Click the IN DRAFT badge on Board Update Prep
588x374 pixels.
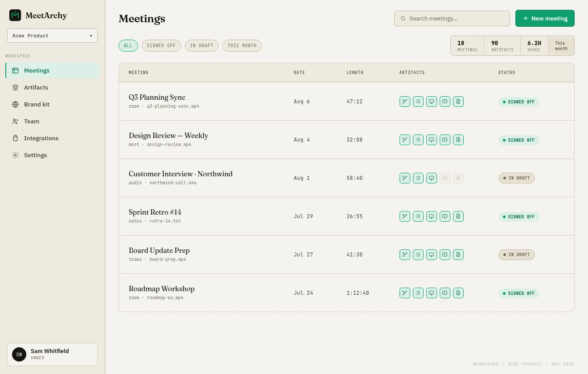click(516, 255)
